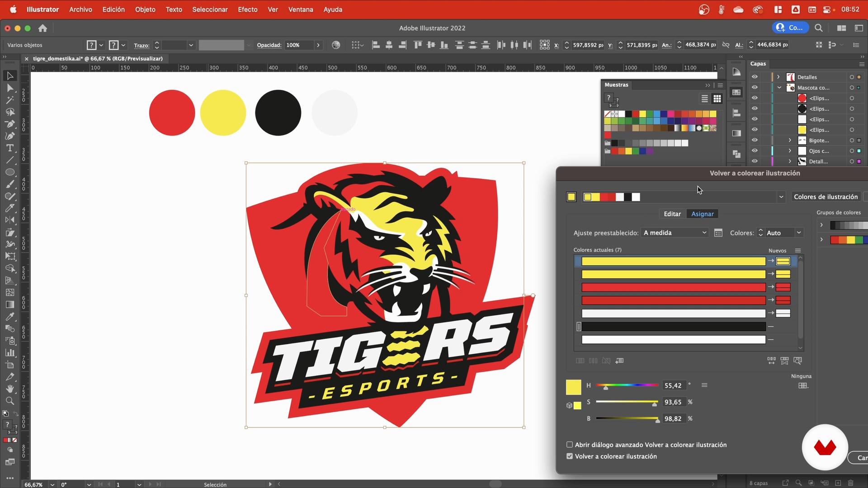Toggle visibility of Mascota co... layer
The height and width of the screenshot is (488, 868).
pos(755,88)
